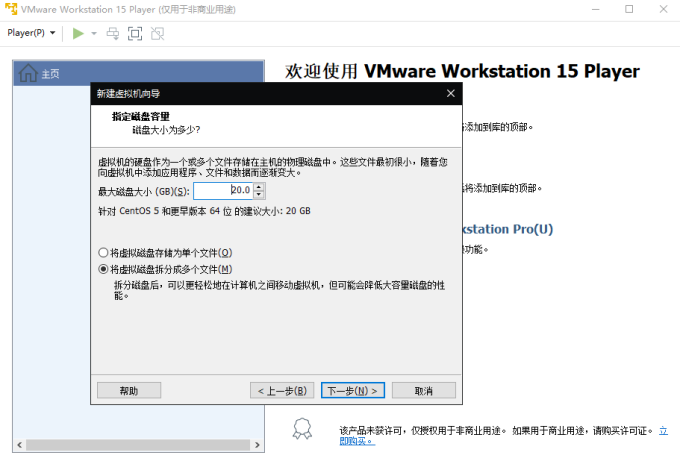Increase disk size with up spinner arrow

259,187
